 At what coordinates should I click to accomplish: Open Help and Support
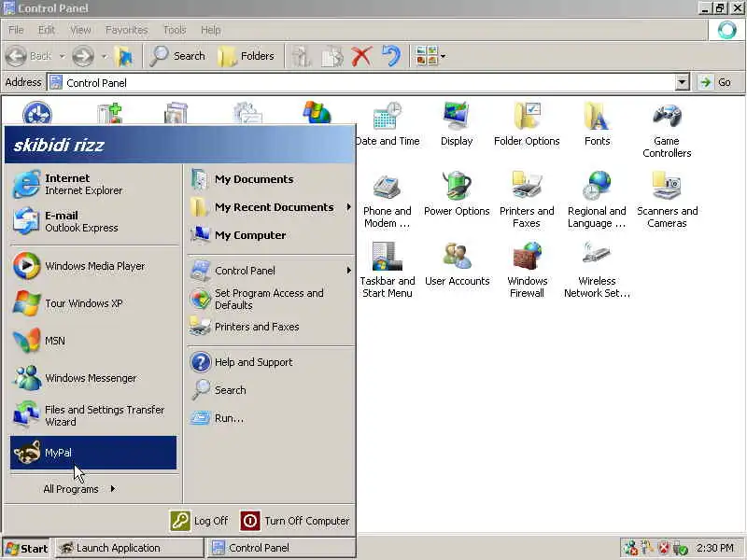click(271, 362)
